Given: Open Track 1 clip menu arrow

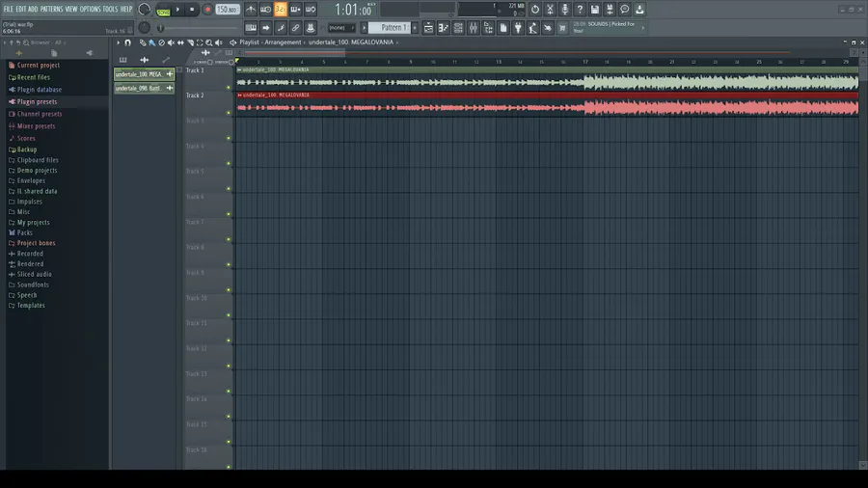Looking at the screenshot, I should pos(239,69).
